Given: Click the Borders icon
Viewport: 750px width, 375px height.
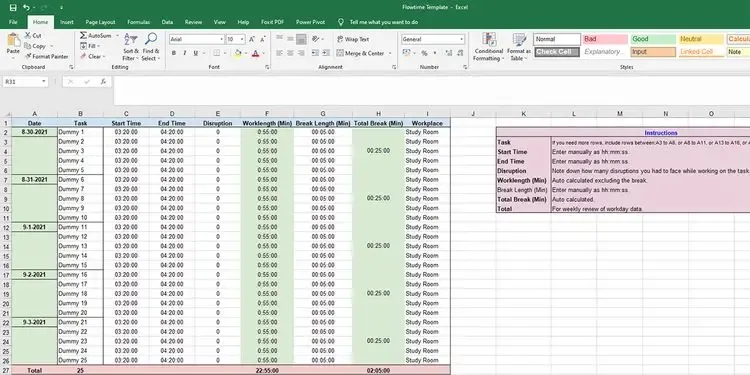Looking at the screenshot, I should pyautogui.click(x=217, y=53).
